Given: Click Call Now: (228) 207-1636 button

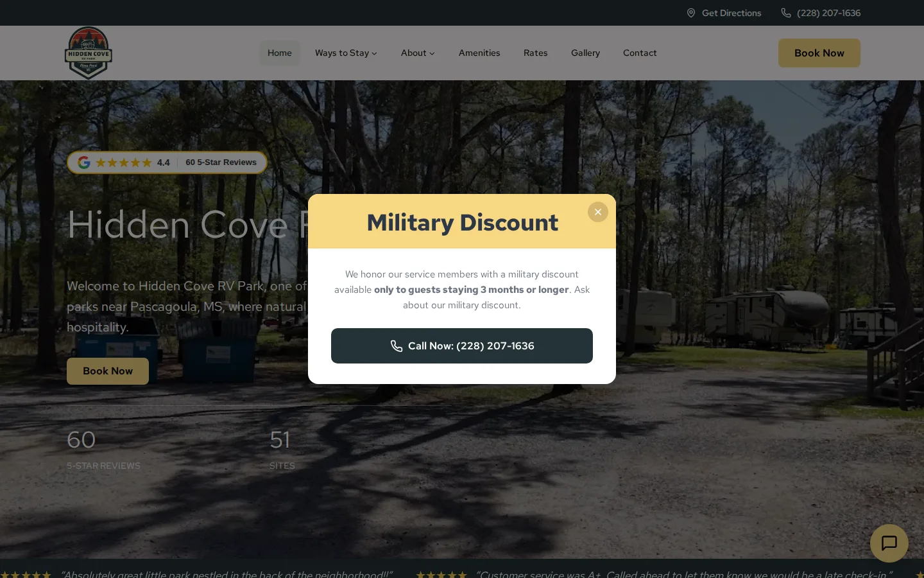Looking at the screenshot, I should point(462,346).
